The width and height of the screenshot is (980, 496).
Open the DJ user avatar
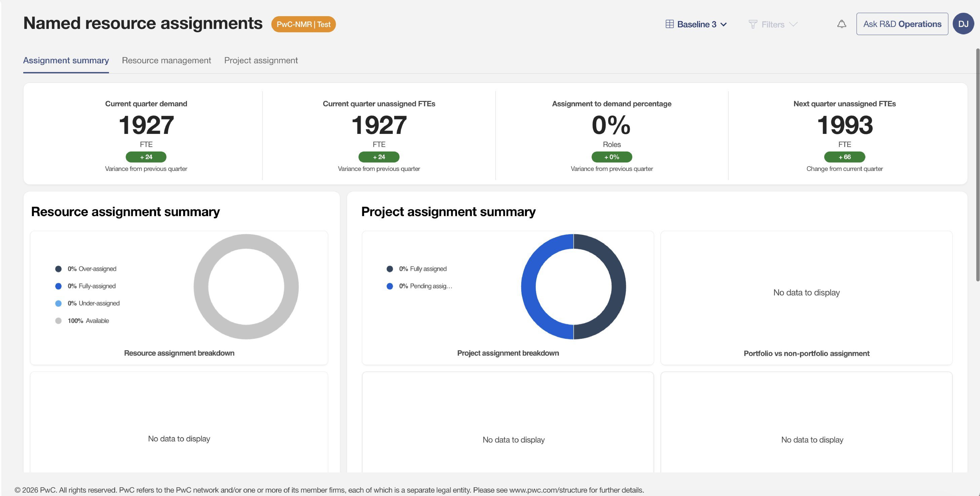click(x=963, y=24)
